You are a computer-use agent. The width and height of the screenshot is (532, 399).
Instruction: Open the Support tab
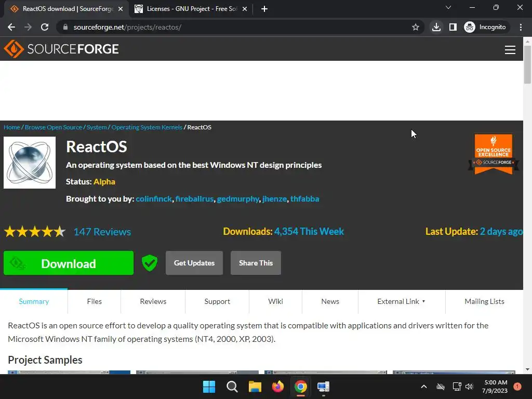pos(217,301)
